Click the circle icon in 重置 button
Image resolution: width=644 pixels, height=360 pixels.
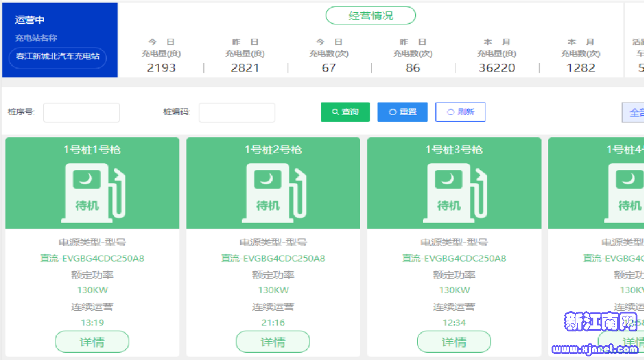pos(392,112)
